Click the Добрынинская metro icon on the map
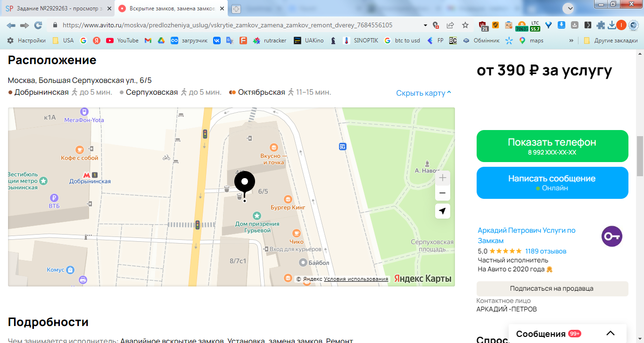Viewport: 644px width, 343px height. point(86,175)
